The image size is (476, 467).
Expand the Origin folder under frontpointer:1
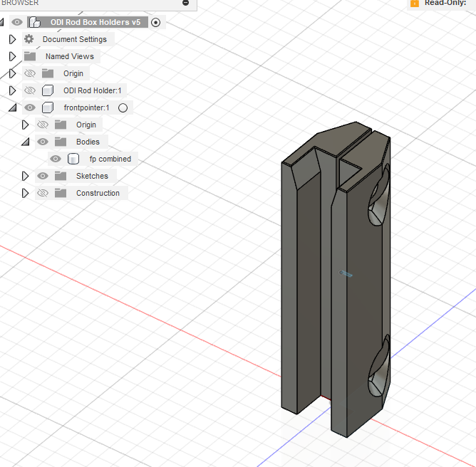pyautogui.click(x=25, y=125)
